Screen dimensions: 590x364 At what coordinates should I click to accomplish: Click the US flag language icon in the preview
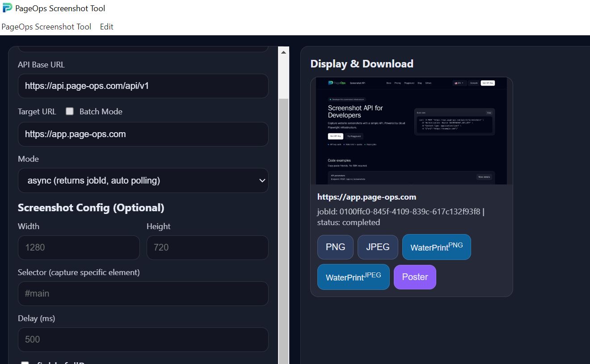click(455, 83)
